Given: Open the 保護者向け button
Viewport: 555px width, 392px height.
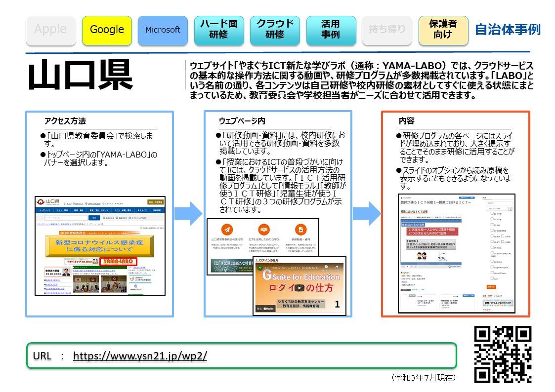Looking at the screenshot, I should tap(443, 31).
